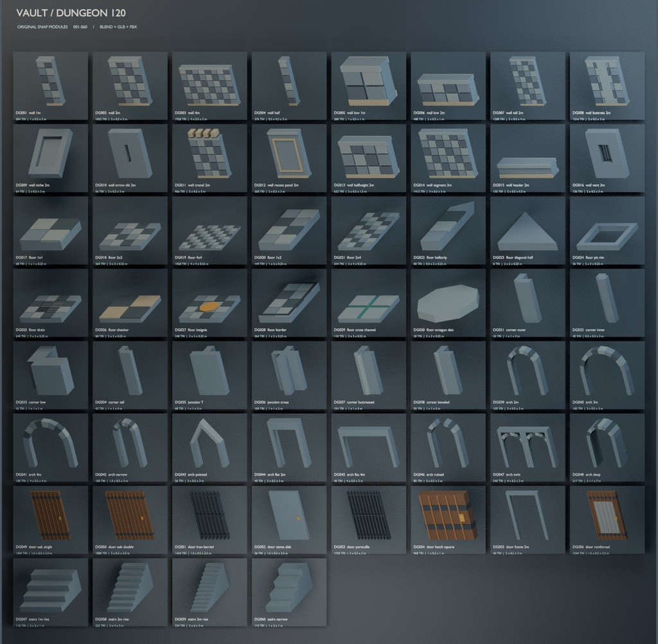658x644 pixels.
Task: Pick the DG025 floor drain module card
Action: (51, 303)
